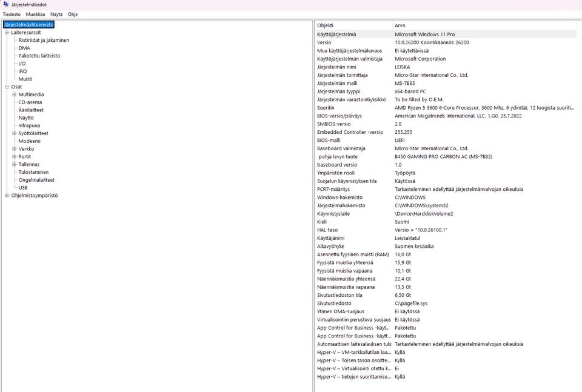Expand the Tallennus subtree
This screenshot has height=392, width=582.
click(14, 165)
